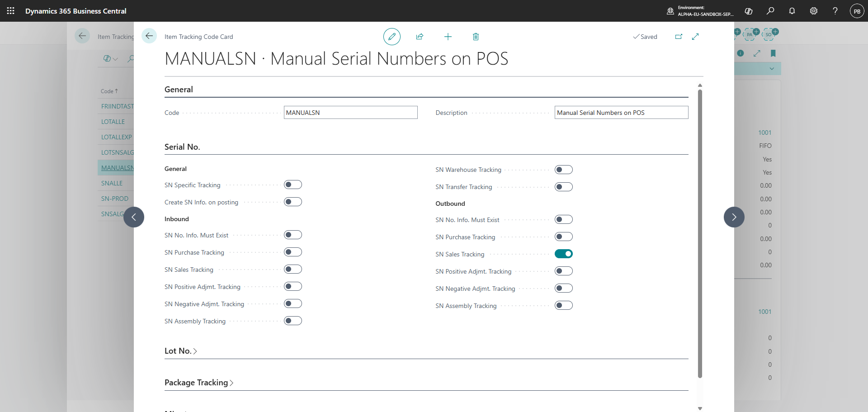Go back in the Item Tracking list page
Viewport: 868px width, 412px height.
point(82,36)
